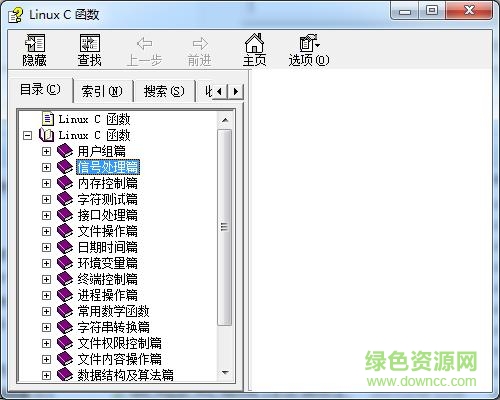Click the purple book icon beside 进程操作篇

coord(65,295)
